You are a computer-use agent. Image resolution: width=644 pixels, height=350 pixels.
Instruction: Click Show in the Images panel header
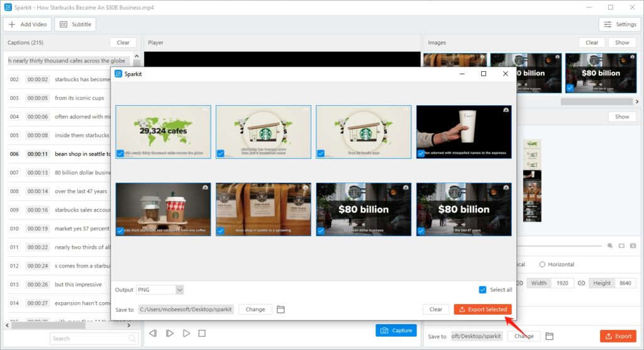tap(622, 42)
